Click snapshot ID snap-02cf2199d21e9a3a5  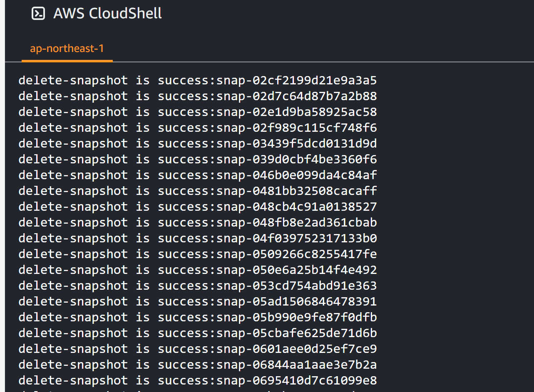click(x=296, y=80)
